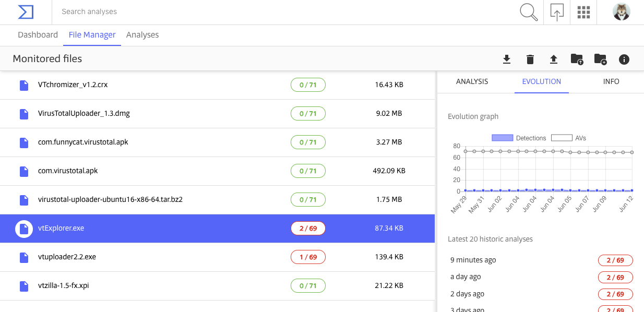644x312 pixels.
Task: Click 0 / 71 badge of VirusTotalUploader_1.3.dmg
Action: tap(308, 113)
